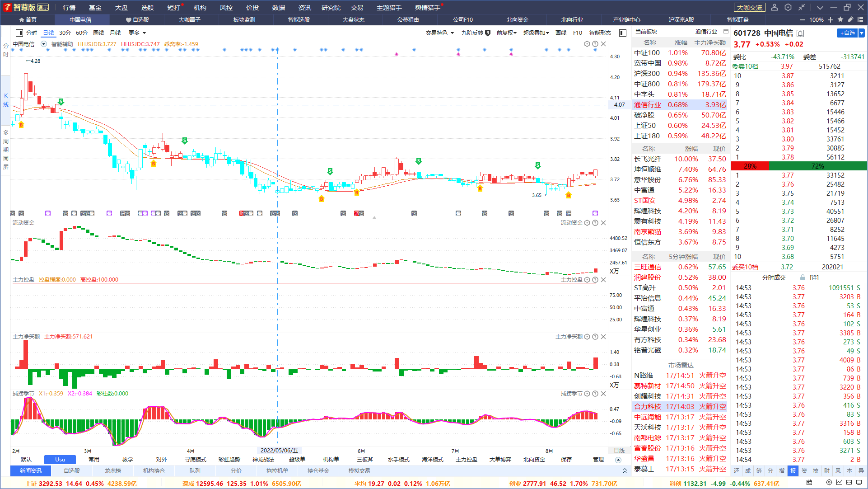The image size is (868, 489).
Task: Open the 日线 period selector at timeline right
Action: [619, 451]
